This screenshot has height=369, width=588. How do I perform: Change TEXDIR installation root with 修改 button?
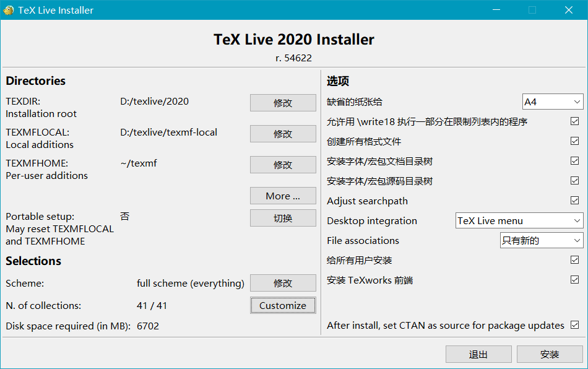tap(283, 103)
